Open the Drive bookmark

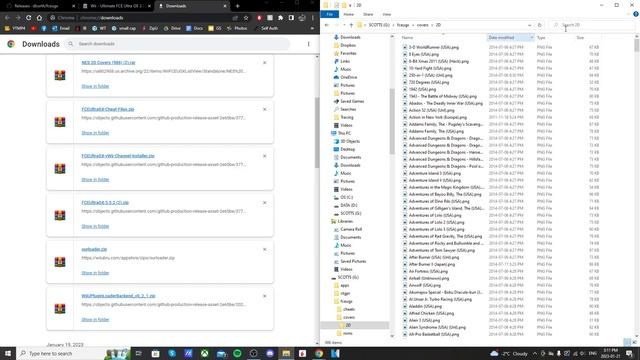[172, 28]
